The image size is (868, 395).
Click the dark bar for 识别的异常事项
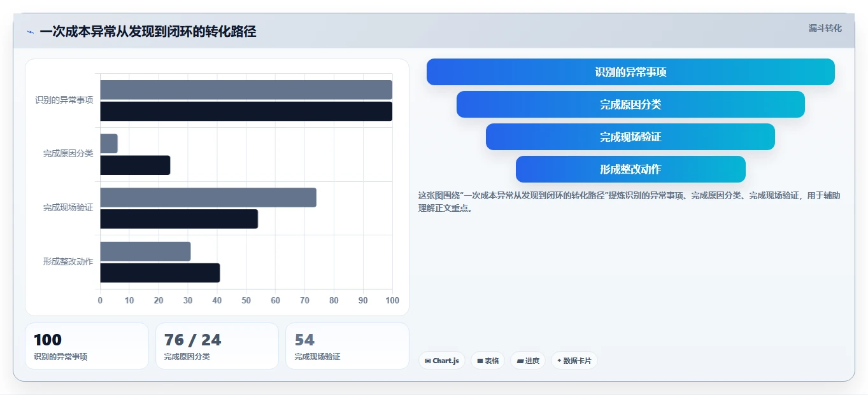(246, 111)
